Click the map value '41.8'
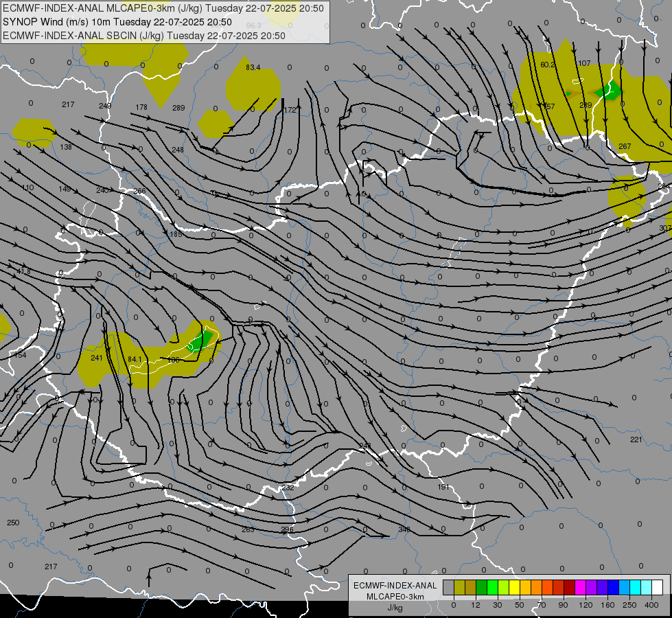 pyautogui.click(x=24, y=271)
